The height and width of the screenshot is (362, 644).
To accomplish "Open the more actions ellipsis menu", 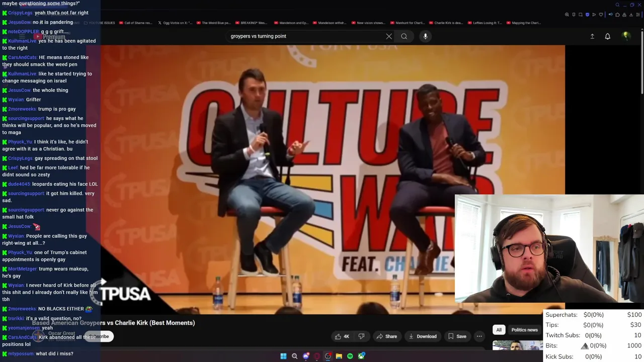I will pos(479,336).
